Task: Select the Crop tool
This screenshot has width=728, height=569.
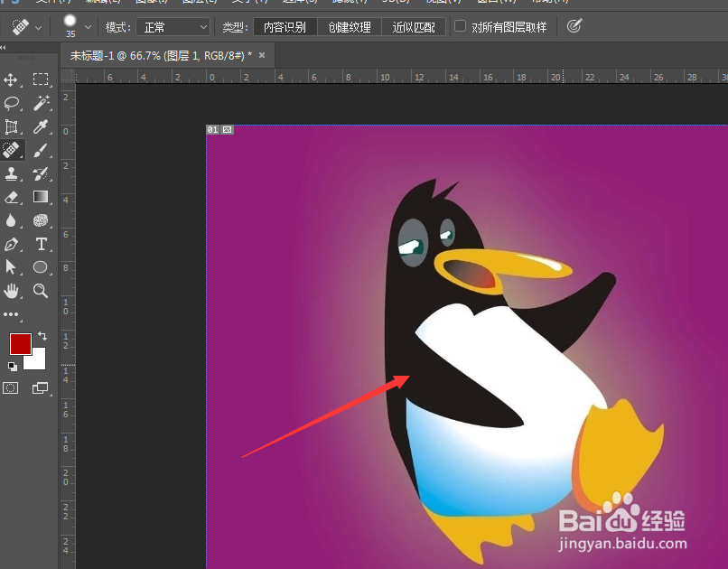Action: 11,126
